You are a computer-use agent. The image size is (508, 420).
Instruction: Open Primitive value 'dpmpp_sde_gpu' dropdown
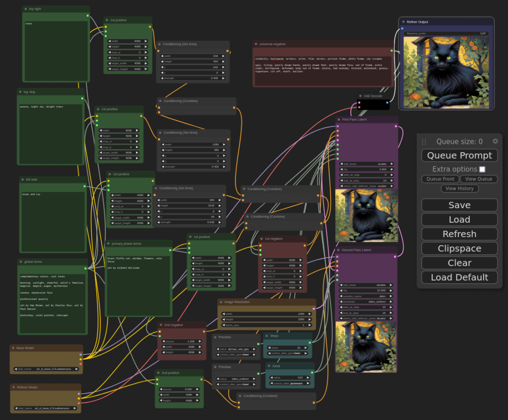[236, 349]
